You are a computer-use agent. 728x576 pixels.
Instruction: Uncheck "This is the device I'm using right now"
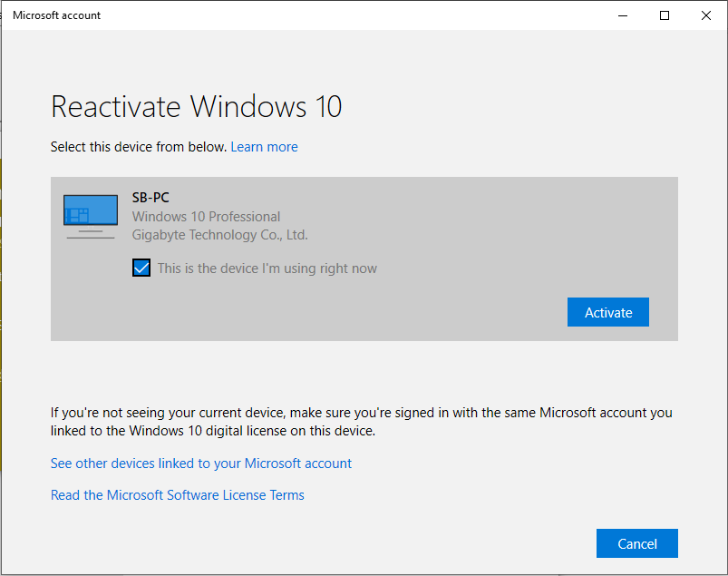point(141,268)
